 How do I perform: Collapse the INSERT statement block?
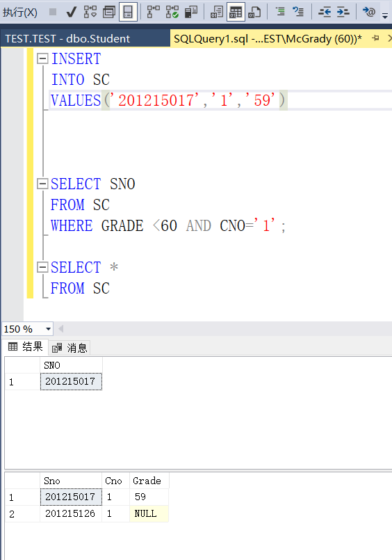coord(42,58)
